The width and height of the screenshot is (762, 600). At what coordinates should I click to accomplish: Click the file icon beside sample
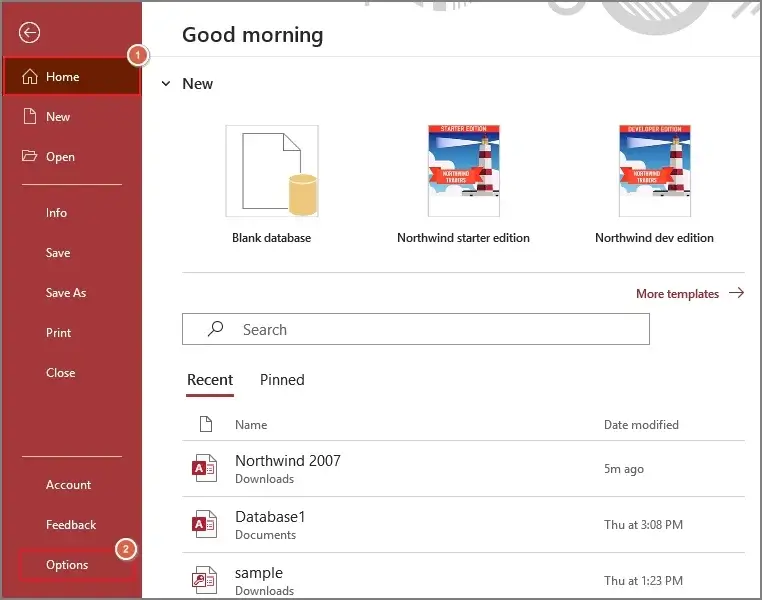[205, 580]
